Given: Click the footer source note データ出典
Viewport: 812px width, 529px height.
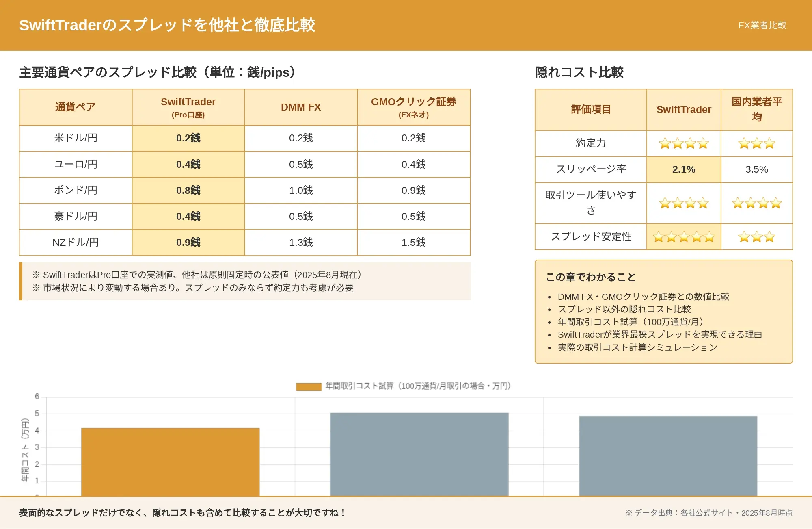Looking at the screenshot, I should click(x=709, y=513).
